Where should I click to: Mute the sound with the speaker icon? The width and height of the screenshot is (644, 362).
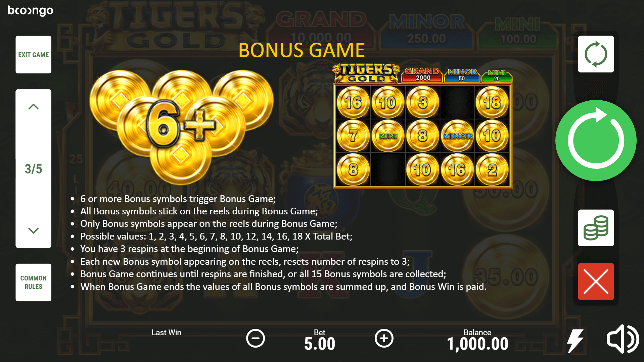[623, 339]
